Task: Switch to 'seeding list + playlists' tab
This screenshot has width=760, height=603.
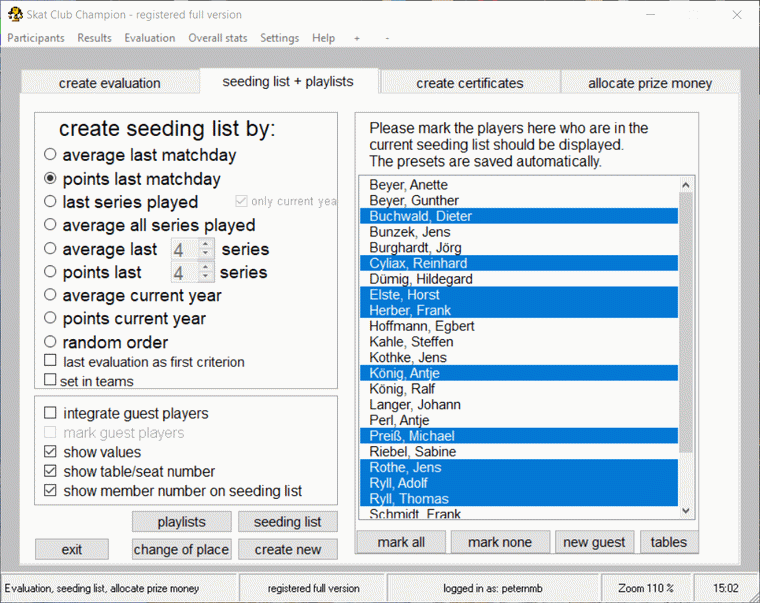Action: coord(288,81)
